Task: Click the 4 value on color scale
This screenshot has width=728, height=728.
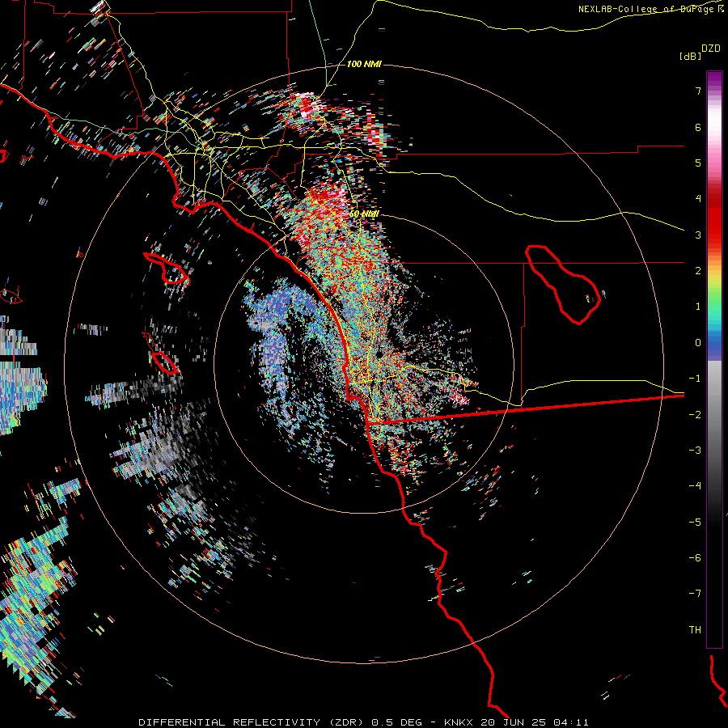Action: [698, 199]
